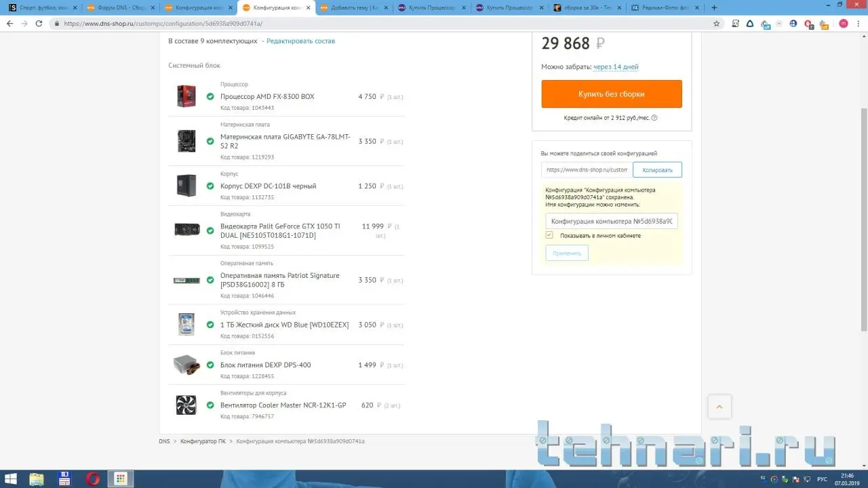Click the green check beside the DEXP case
Viewport: 868px width, 488px height.
coord(210,186)
